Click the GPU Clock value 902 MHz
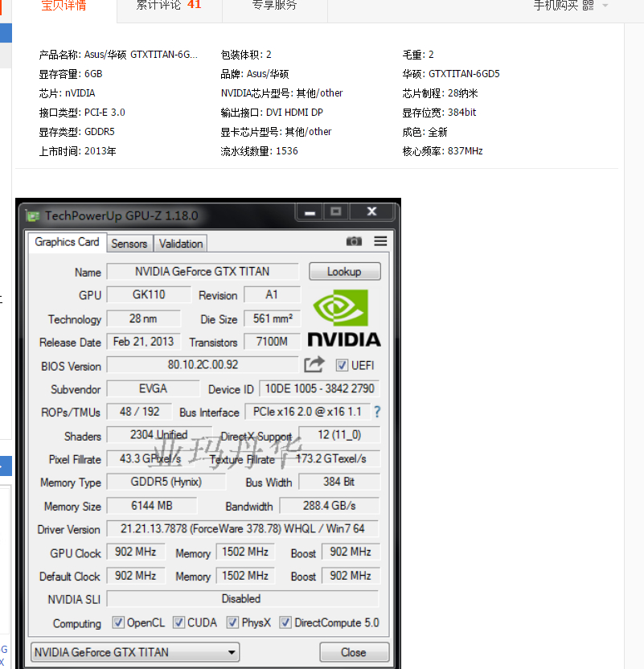The width and height of the screenshot is (644, 669). (135, 552)
